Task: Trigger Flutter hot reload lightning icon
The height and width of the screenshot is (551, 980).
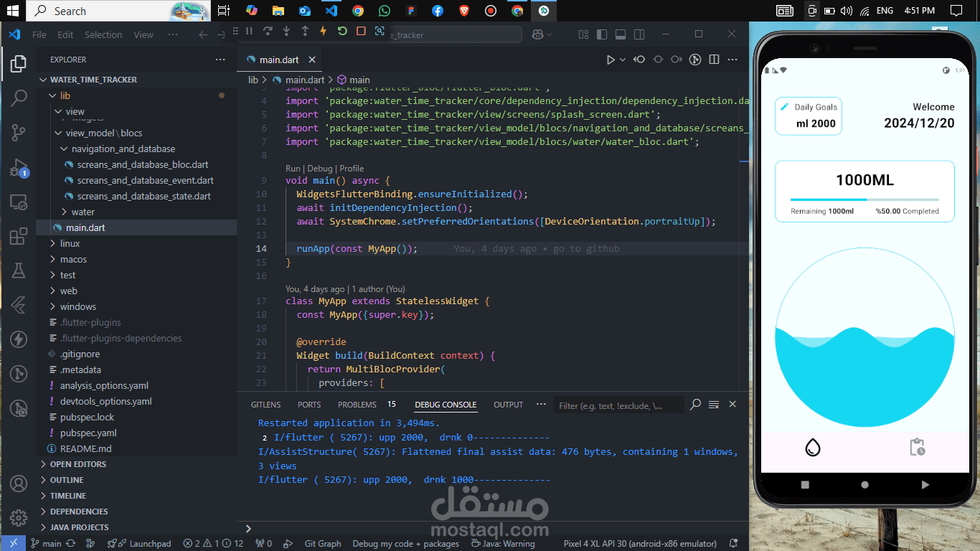Action: coord(324,31)
